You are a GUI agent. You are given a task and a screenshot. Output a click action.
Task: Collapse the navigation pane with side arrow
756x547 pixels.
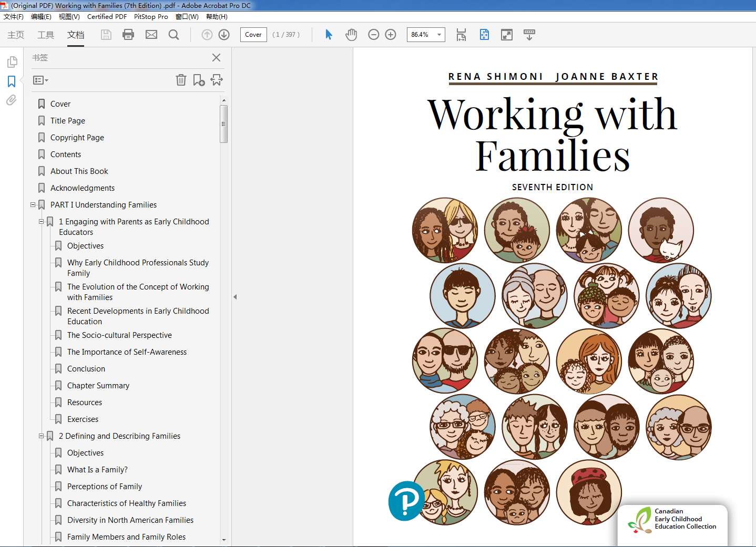point(235,297)
